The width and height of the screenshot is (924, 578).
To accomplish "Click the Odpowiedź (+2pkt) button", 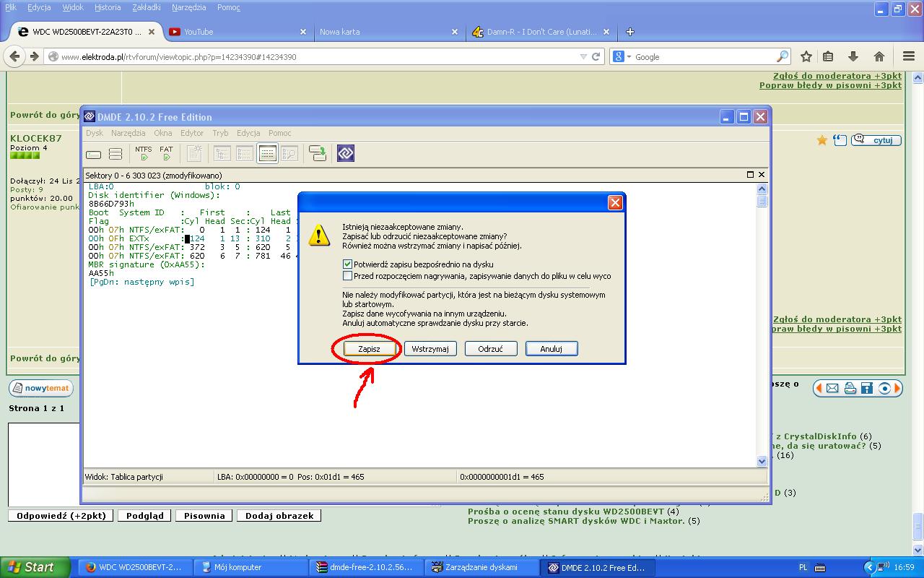I will pyautogui.click(x=61, y=515).
